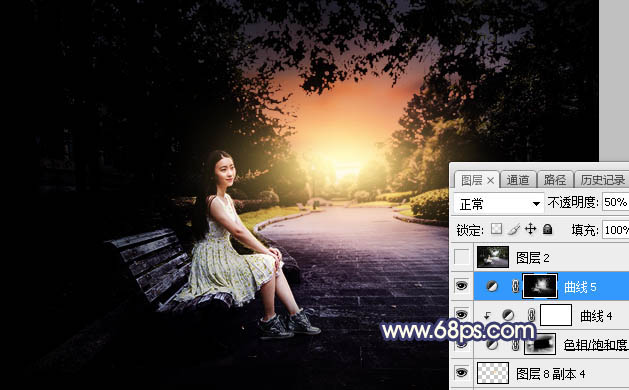Click the adjustment icon of 曲线 5 layer
629x390 pixels.
click(x=492, y=286)
